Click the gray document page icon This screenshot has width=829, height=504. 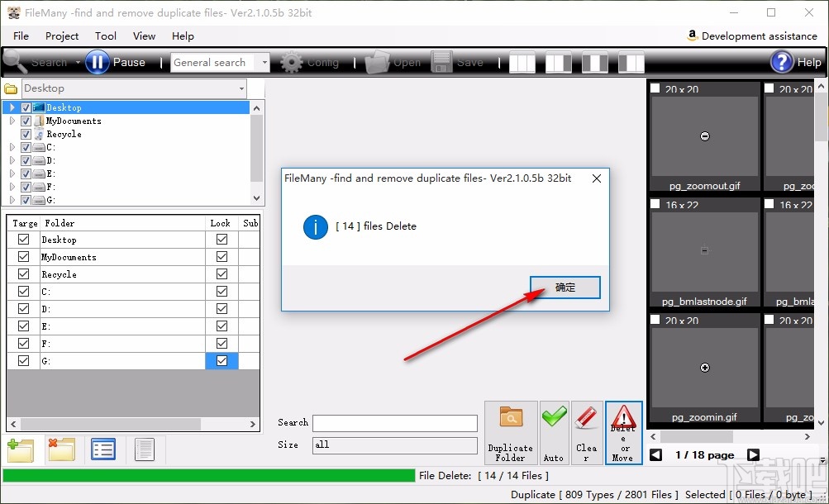click(x=145, y=449)
